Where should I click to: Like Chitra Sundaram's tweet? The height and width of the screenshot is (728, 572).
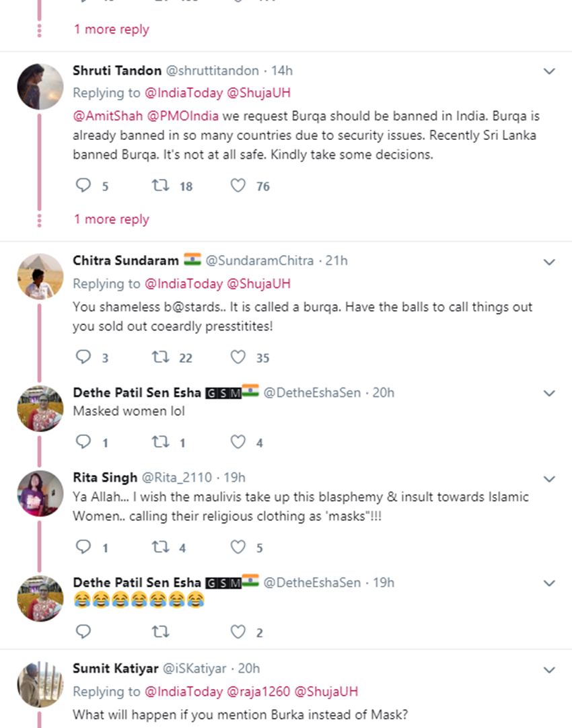pyautogui.click(x=238, y=357)
